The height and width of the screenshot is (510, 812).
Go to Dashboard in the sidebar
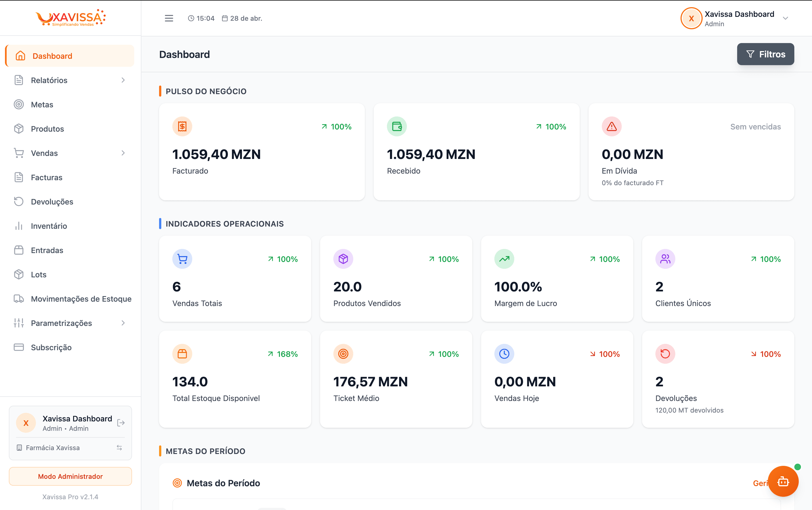point(70,56)
